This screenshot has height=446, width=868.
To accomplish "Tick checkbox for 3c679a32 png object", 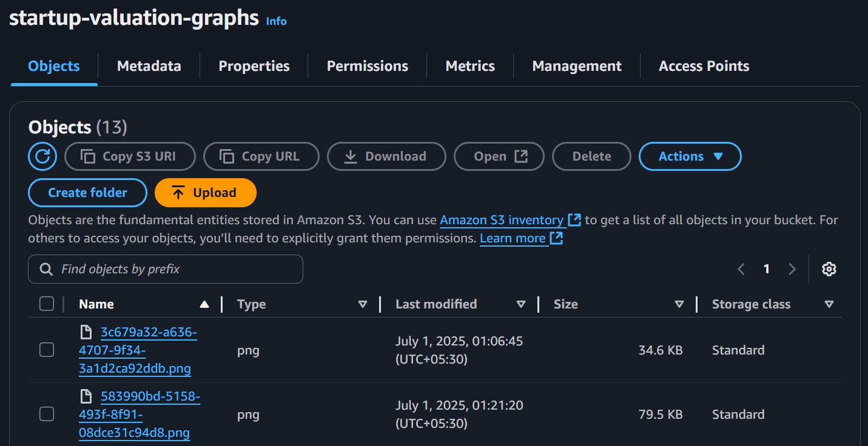I will [x=47, y=350].
